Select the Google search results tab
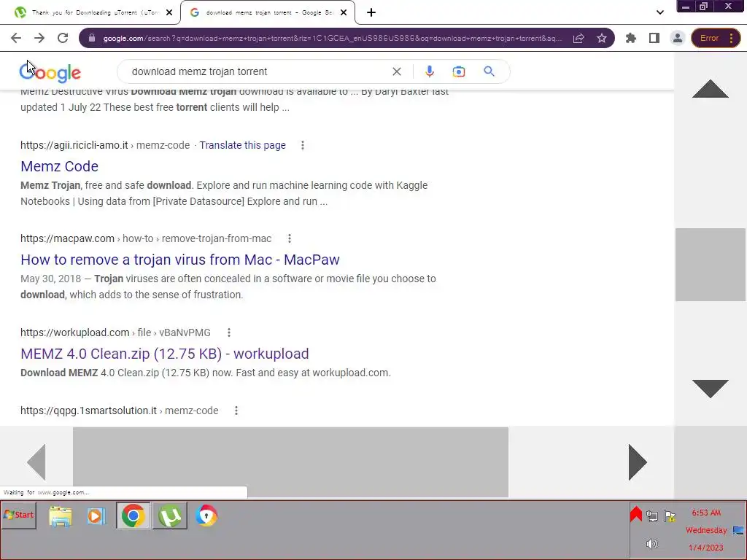Image resolution: width=747 pixels, height=560 pixels. [267, 12]
